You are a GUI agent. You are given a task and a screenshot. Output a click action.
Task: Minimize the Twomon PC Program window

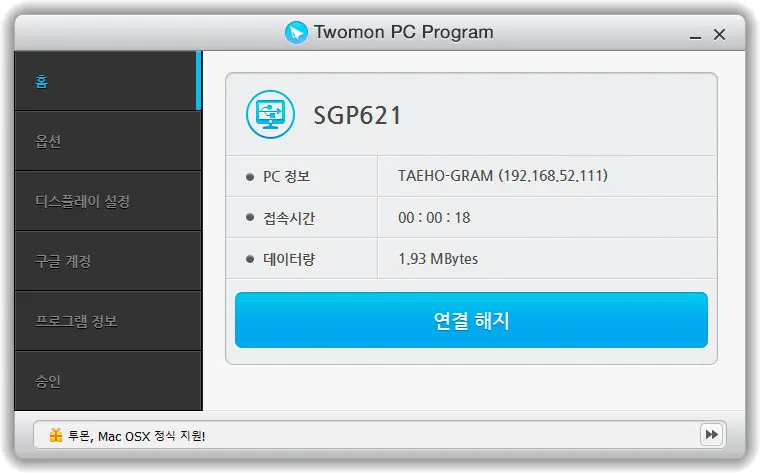coord(696,35)
